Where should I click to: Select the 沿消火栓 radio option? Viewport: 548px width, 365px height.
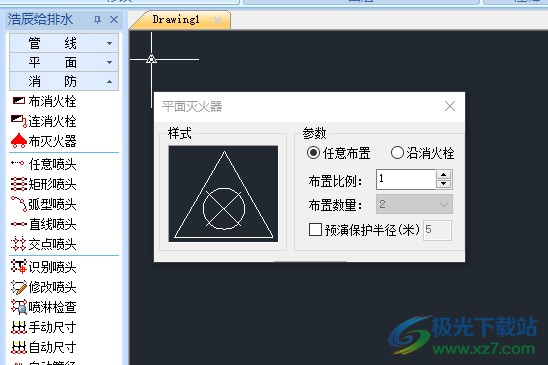tap(397, 153)
